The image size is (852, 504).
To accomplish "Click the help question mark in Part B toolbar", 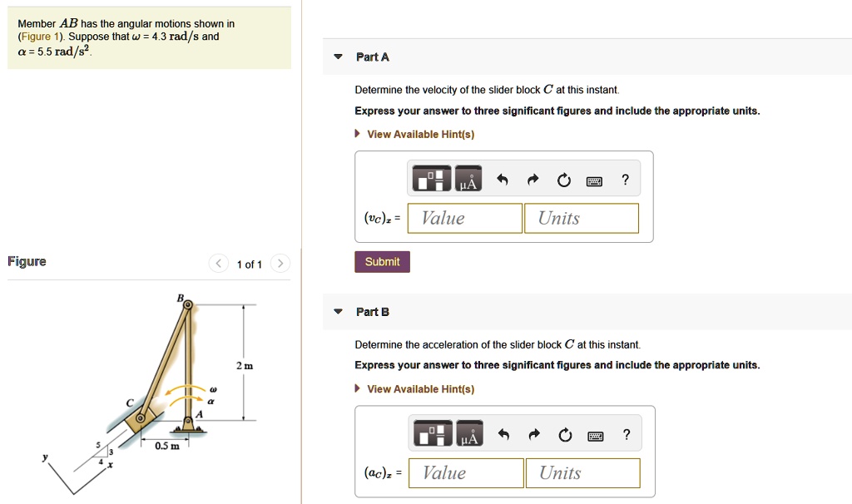I will click(625, 433).
